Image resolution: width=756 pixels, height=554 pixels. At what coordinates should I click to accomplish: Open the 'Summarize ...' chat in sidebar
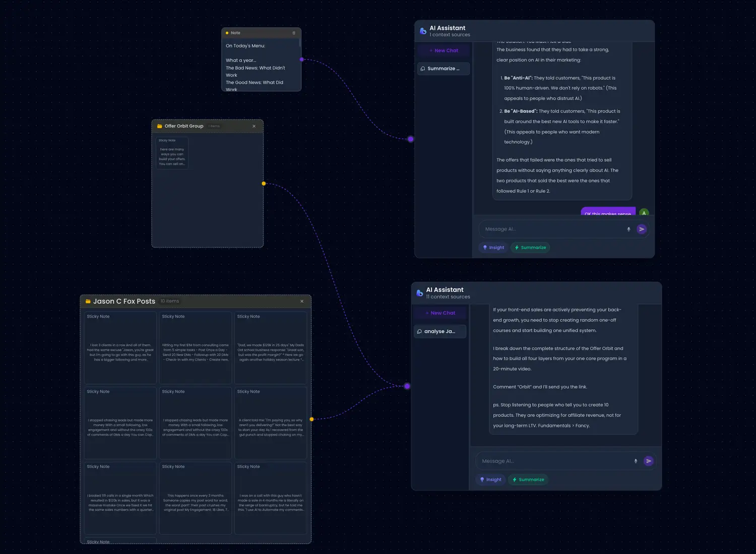443,69
